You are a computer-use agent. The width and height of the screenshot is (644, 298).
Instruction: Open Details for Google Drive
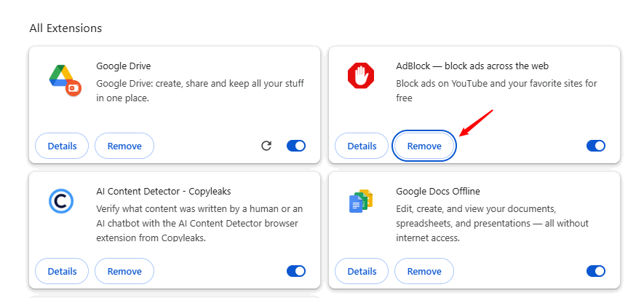pos(62,146)
